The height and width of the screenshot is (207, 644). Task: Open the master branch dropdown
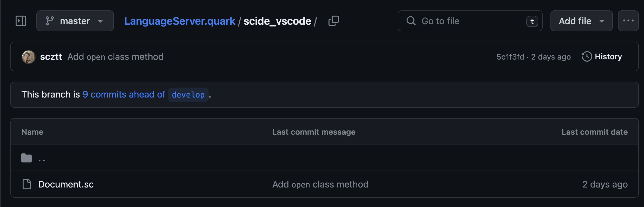pos(75,21)
